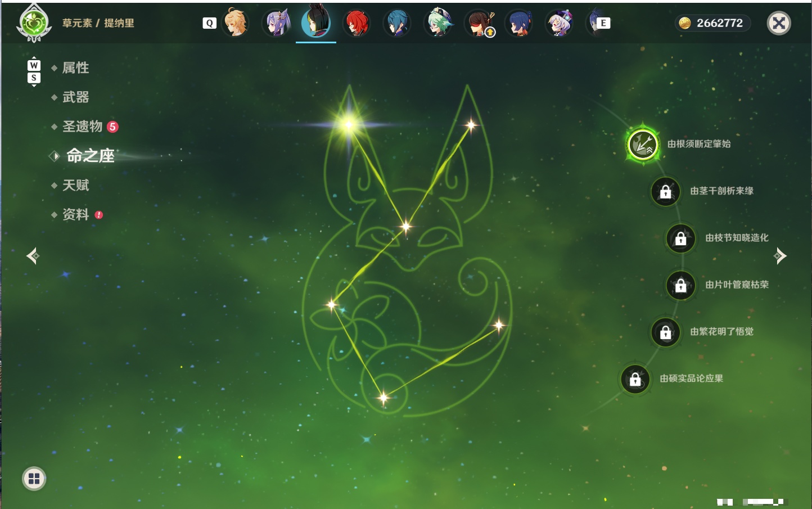The width and height of the screenshot is (812, 509).
Task: Go to previous character with left arrow
Action: coord(33,256)
